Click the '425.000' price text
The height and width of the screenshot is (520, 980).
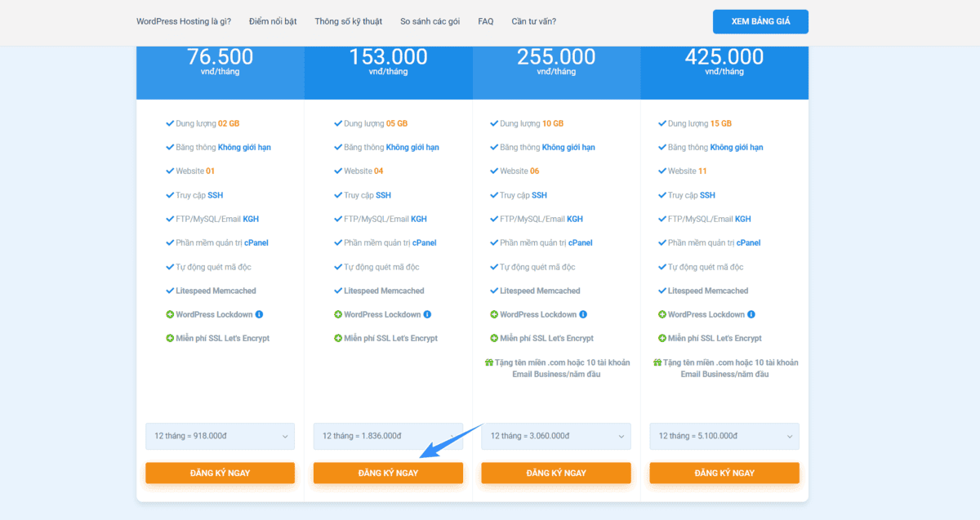724,56
